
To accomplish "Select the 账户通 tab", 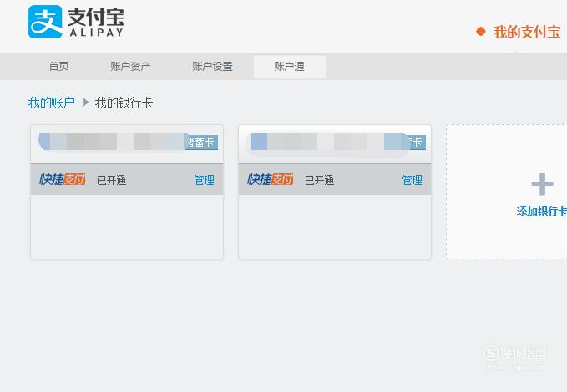I will point(290,67).
